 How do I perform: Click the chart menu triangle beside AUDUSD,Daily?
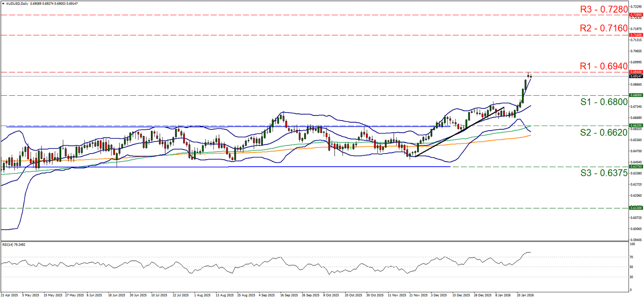(x=3, y=3)
